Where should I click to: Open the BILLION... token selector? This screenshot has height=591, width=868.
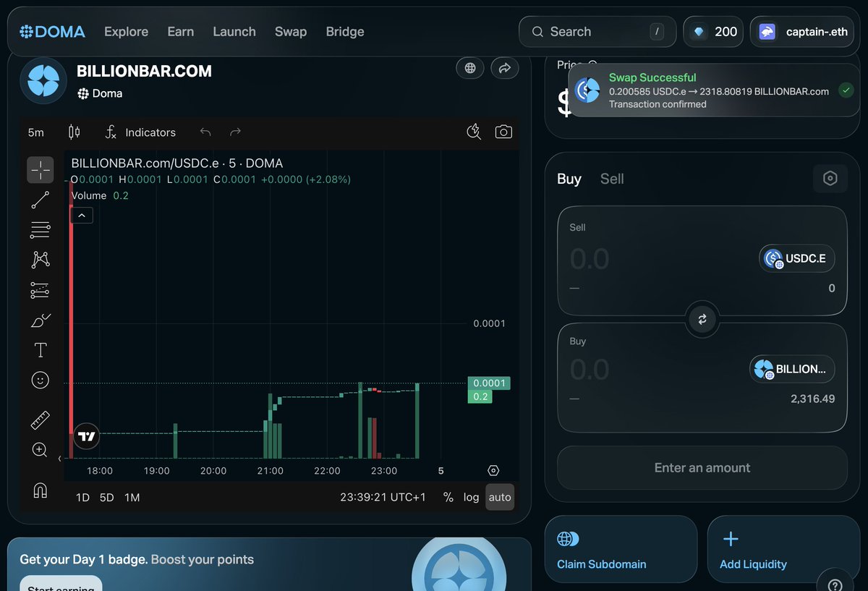coord(792,369)
